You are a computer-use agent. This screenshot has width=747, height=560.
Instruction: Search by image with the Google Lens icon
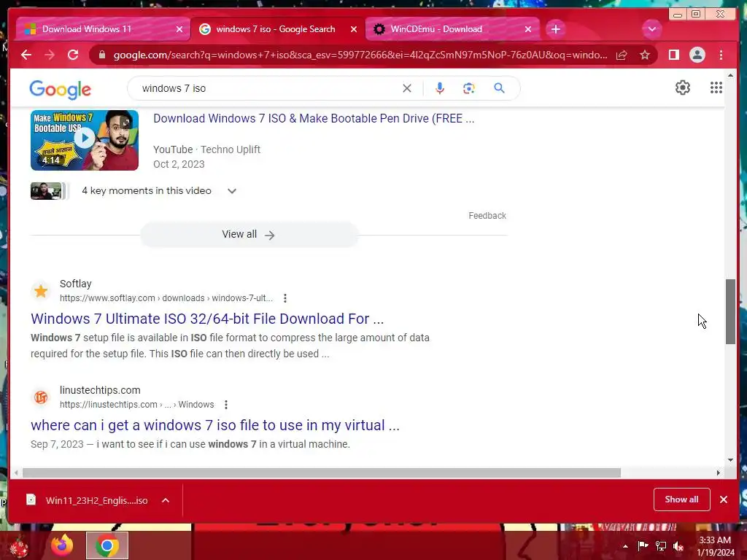tap(469, 88)
